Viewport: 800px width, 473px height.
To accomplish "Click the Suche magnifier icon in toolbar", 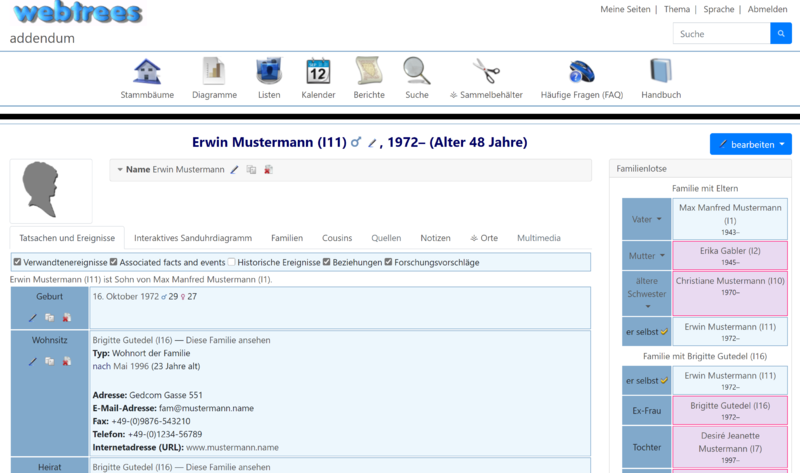I will pyautogui.click(x=417, y=71).
